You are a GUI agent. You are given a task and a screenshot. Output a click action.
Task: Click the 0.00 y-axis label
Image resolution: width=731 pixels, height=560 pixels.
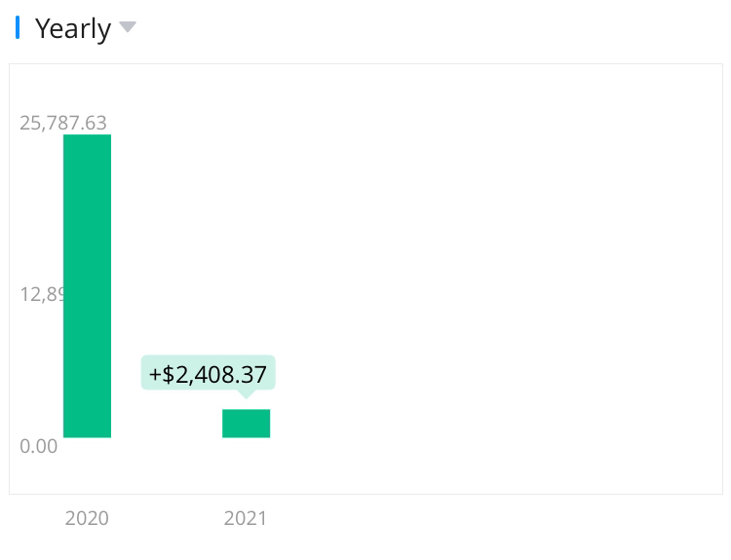[x=39, y=446]
